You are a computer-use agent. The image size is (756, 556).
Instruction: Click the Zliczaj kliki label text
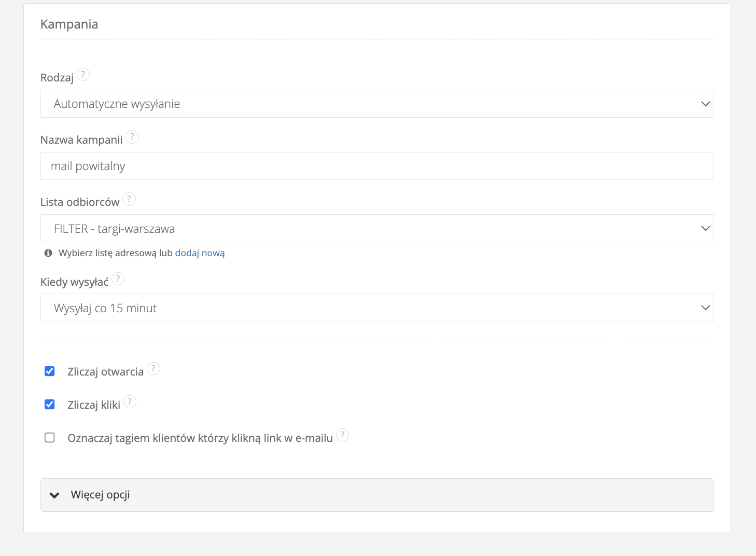pyautogui.click(x=94, y=405)
